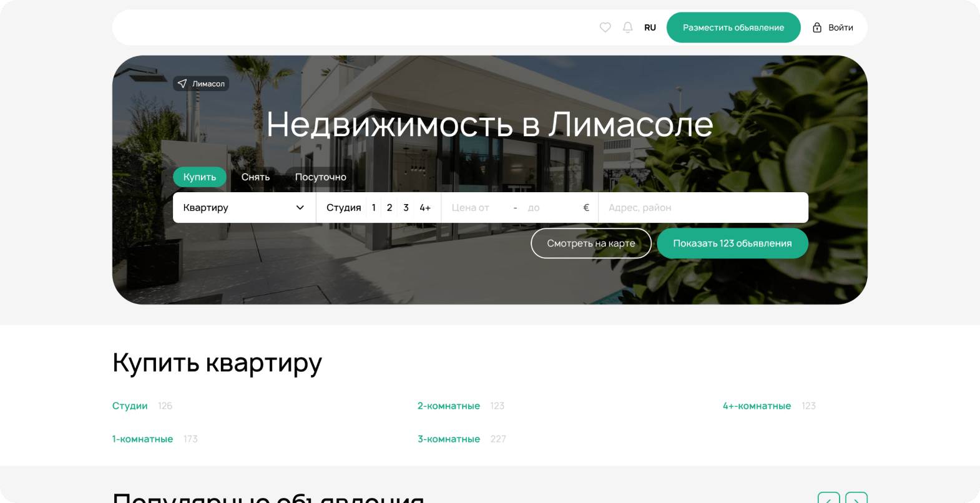Click the location arrow icon by Лимасол
Viewport: 980px width, 503px height.
(x=182, y=84)
